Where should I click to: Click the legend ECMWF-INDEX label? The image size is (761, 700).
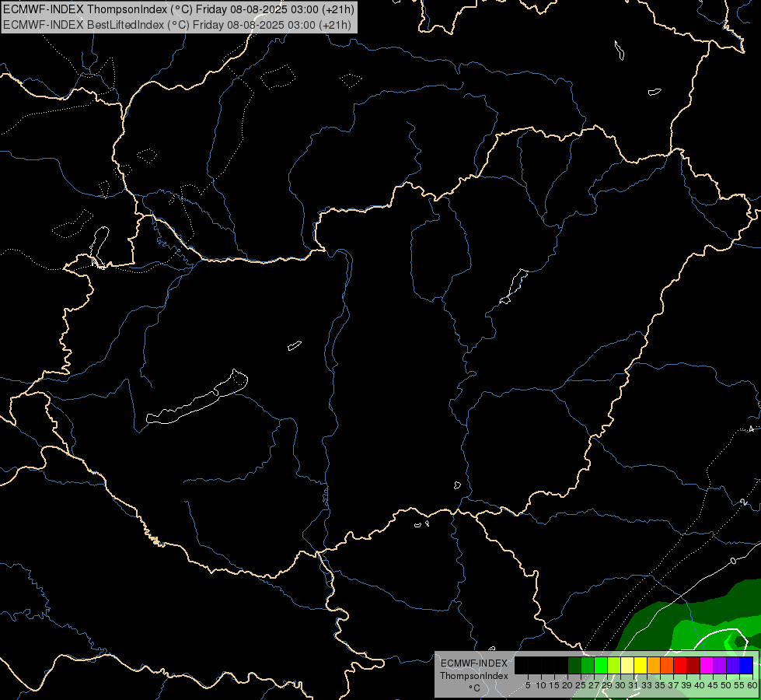473,663
